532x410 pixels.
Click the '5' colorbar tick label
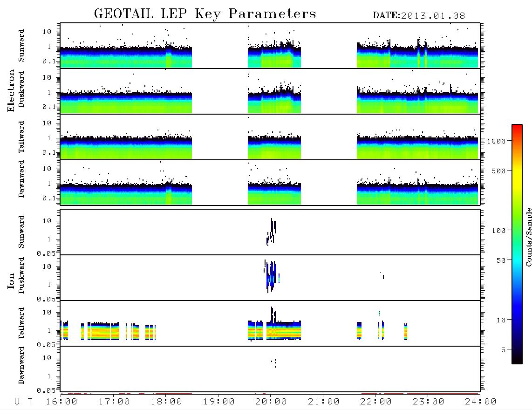(x=504, y=350)
